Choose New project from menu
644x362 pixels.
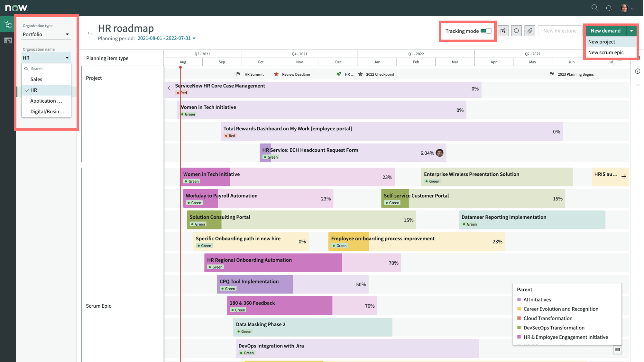(611, 42)
